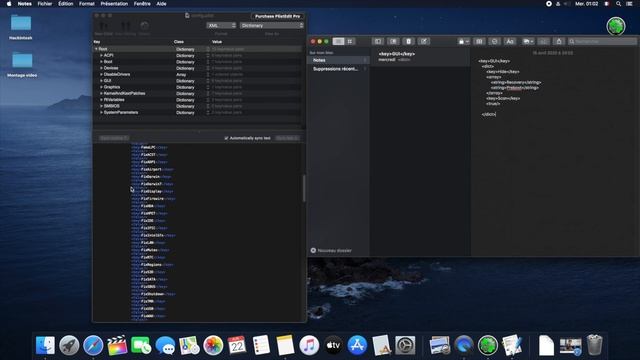This screenshot has height=360, width=640.
Task: Delete the current note with trash icon
Action: [x=409, y=41]
